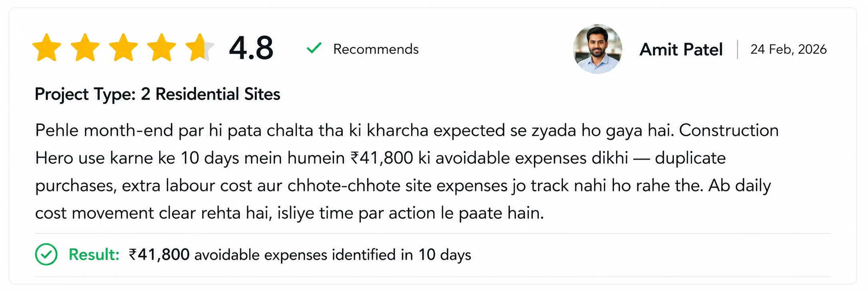The width and height of the screenshot is (868, 290).
Task: Click the fourth gold star
Action: tap(162, 48)
